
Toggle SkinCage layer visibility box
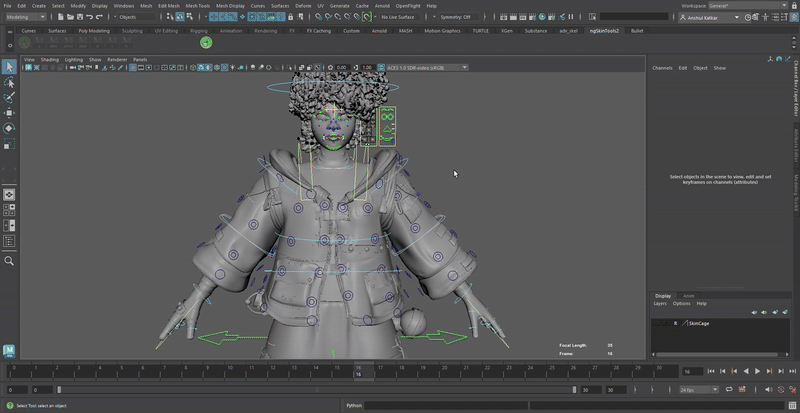[658, 323]
